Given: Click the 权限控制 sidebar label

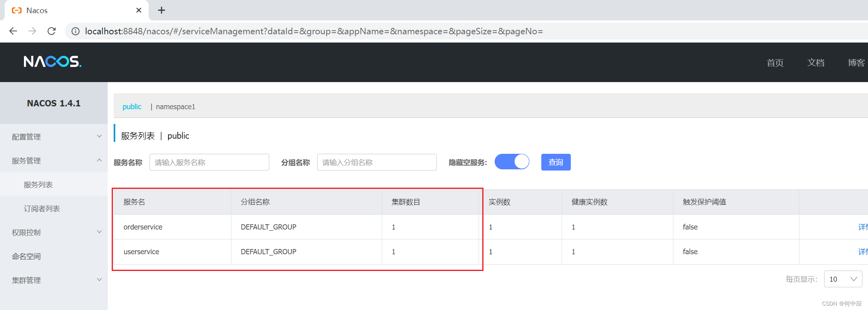Looking at the screenshot, I should click(x=26, y=232).
